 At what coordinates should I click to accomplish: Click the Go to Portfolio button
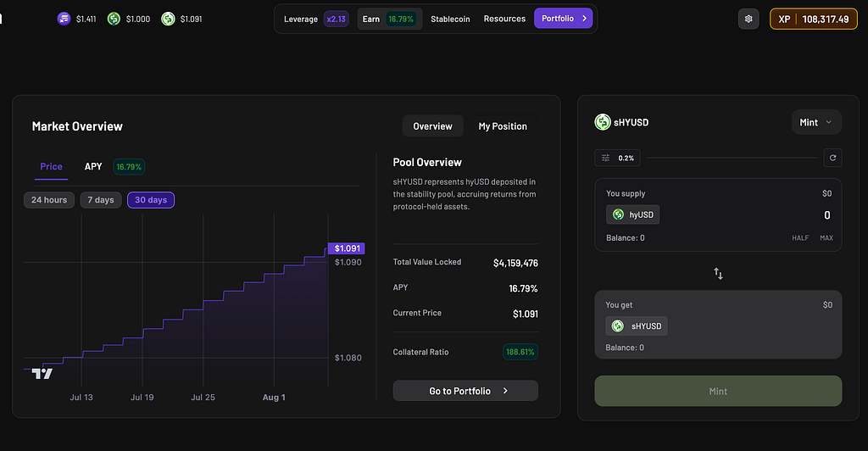click(465, 391)
